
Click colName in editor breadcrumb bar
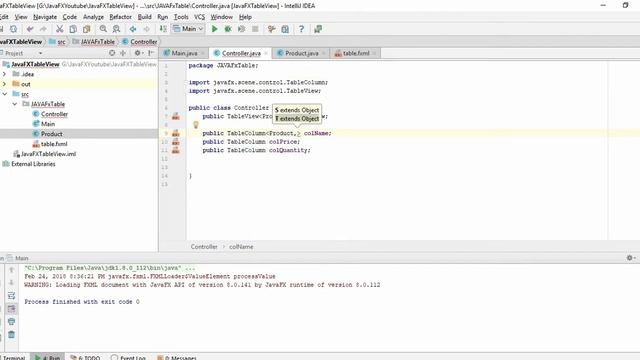click(241, 247)
